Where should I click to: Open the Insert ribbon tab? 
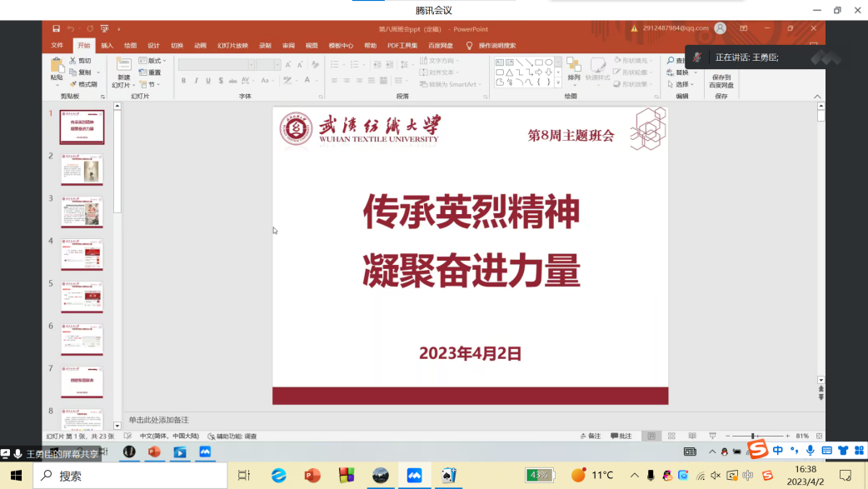pos(107,46)
